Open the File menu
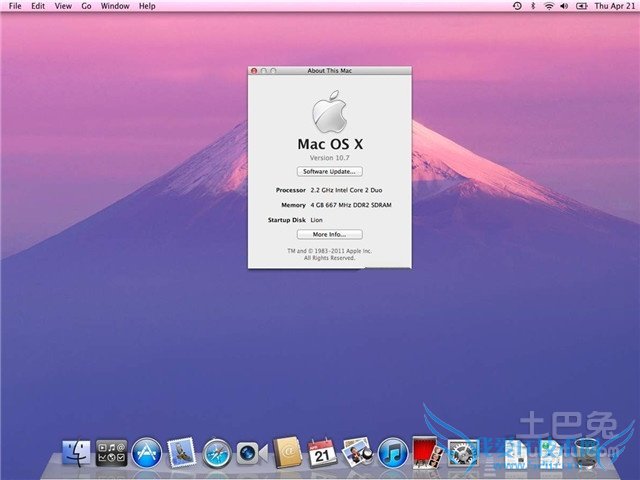The width and height of the screenshot is (640, 480). click(15, 6)
